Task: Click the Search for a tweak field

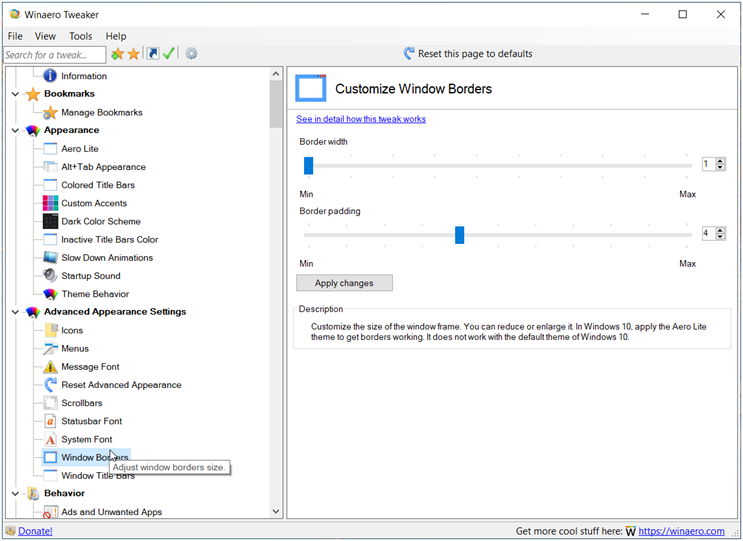Action: point(54,55)
